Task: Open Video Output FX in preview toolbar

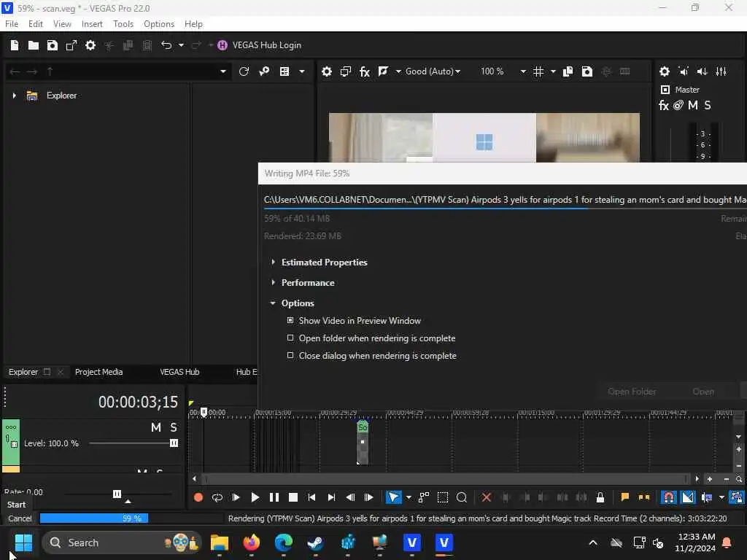Action: [365, 71]
